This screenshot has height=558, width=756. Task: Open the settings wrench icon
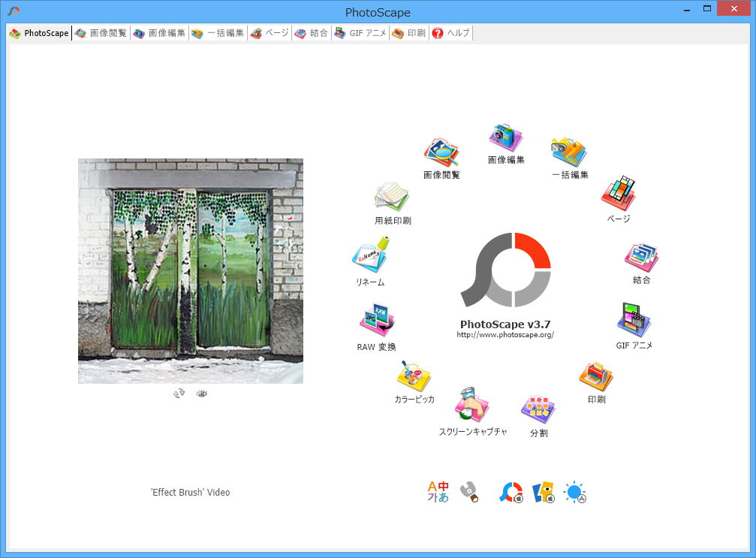tap(469, 492)
